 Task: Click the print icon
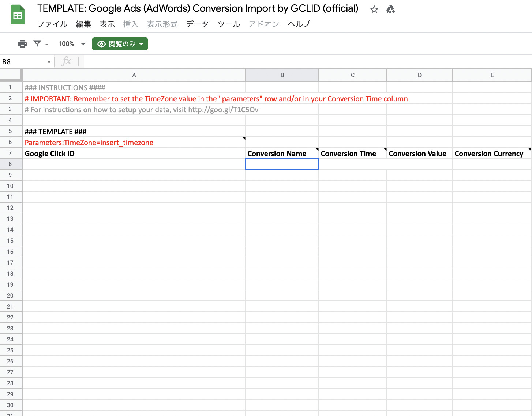(22, 44)
